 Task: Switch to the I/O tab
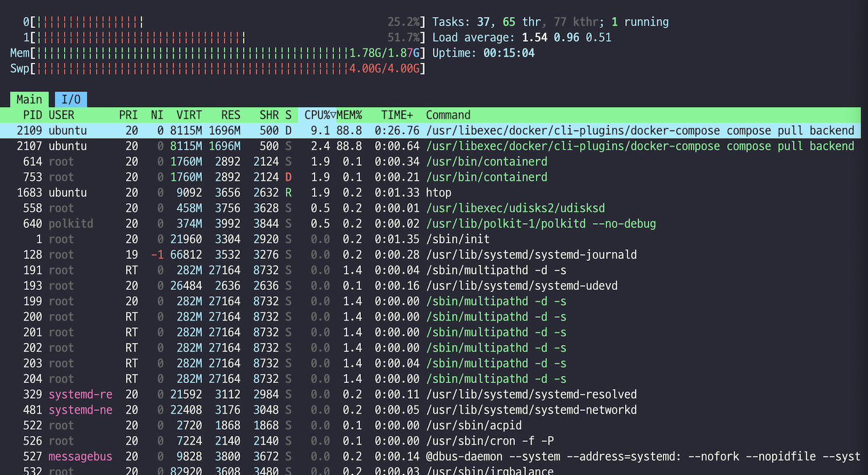(x=71, y=100)
